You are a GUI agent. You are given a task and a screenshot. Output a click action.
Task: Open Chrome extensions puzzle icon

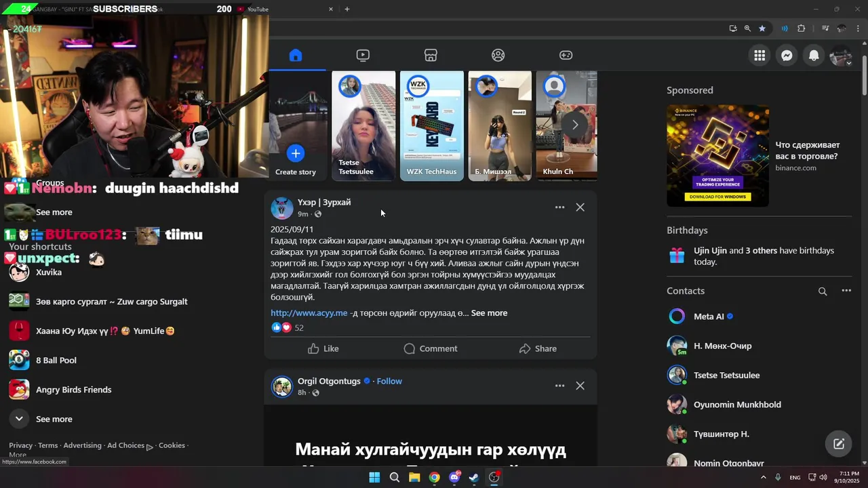point(802,28)
